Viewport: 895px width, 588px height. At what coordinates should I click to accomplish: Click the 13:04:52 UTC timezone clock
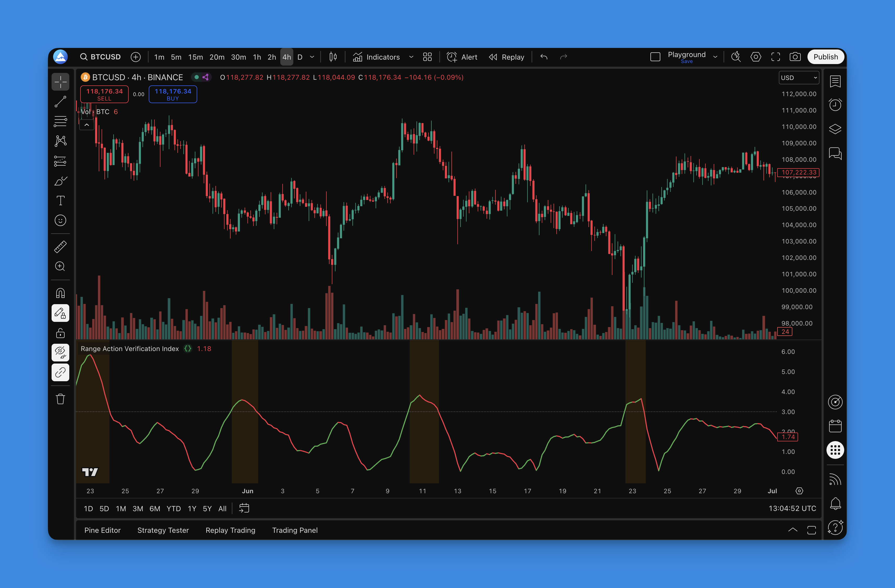792,508
